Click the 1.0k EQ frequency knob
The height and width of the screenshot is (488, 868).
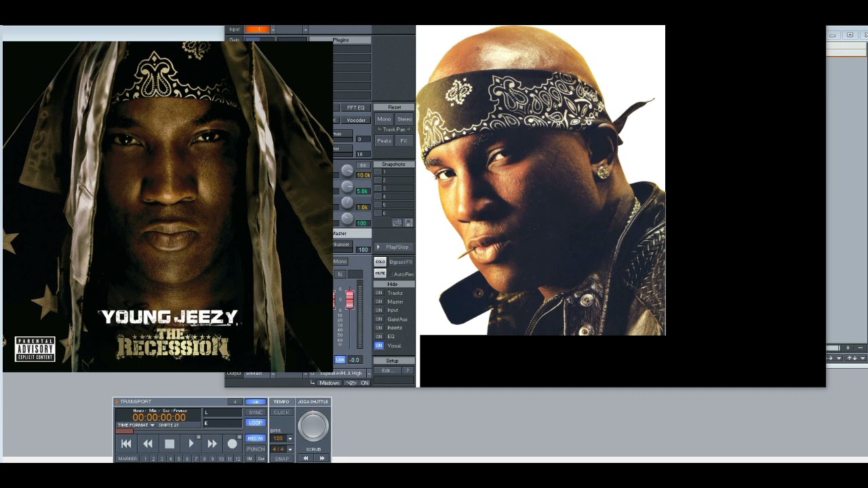pyautogui.click(x=347, y=203)
